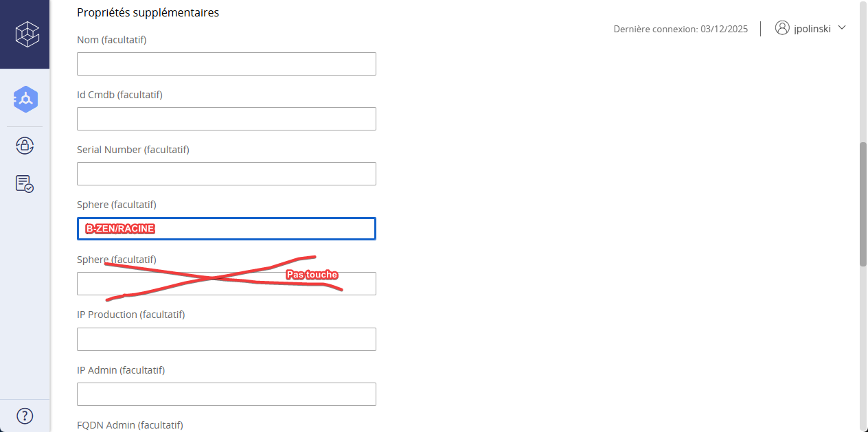Open the document checklist sidebar section

[25, 183]
